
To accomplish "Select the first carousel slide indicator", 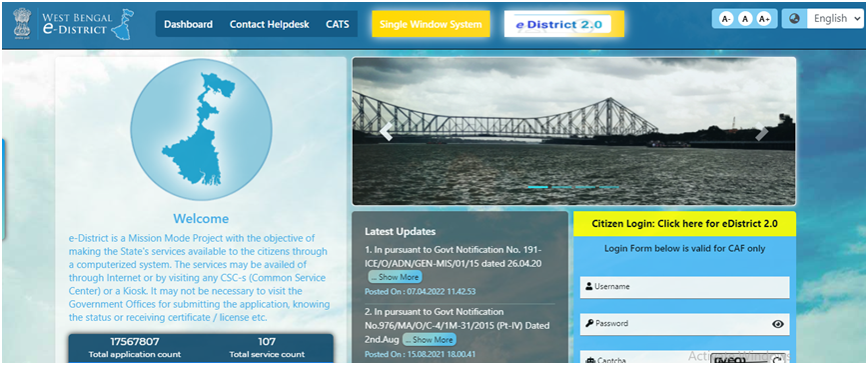I will (x=537, y=187).
